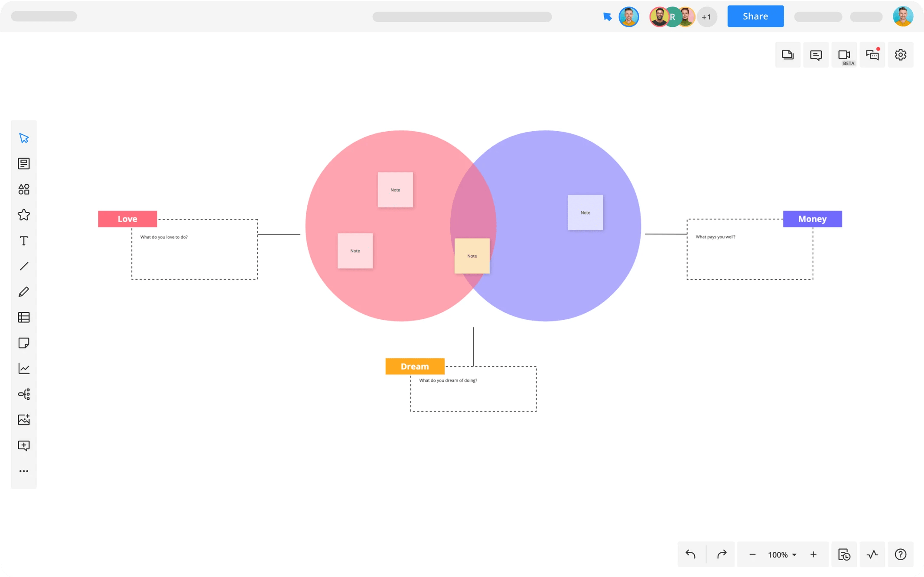Screen dimensions: 924x577
Task: Open the Table tool
Action: click(24, 317)
